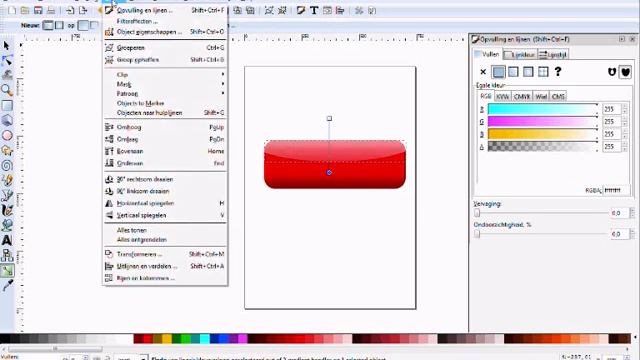Choose 'Opvulling en lijnen...' menu item
Viewport: 640px width, 360px height.
[165, 10]
